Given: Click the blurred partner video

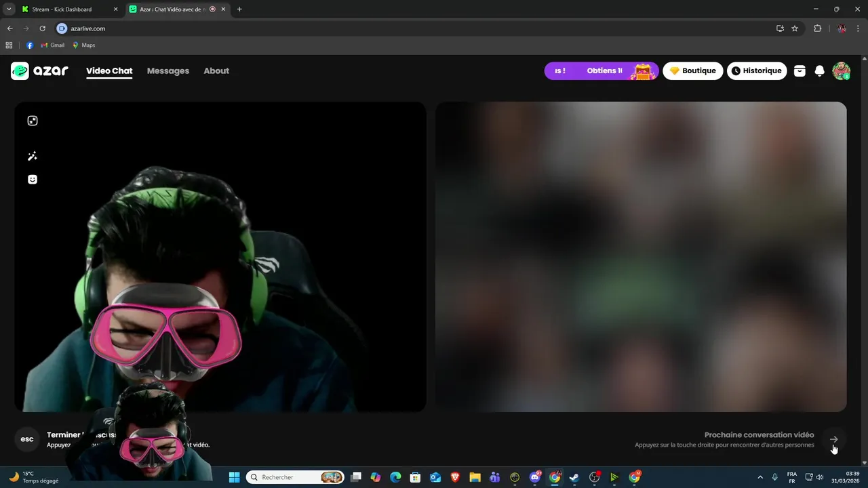Looking at the screenshot, I should (x=641, y=257).
